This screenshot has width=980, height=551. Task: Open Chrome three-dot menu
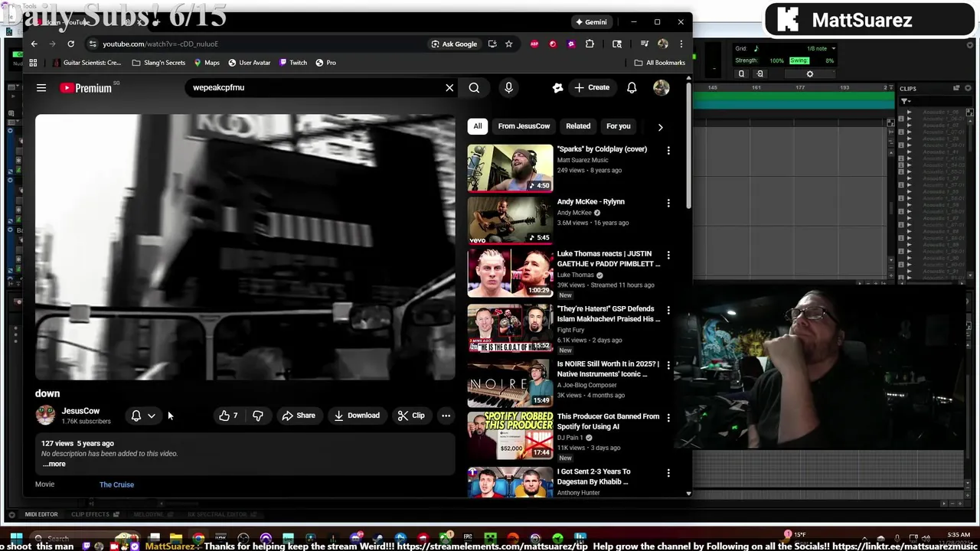click(x=681, y=44)
